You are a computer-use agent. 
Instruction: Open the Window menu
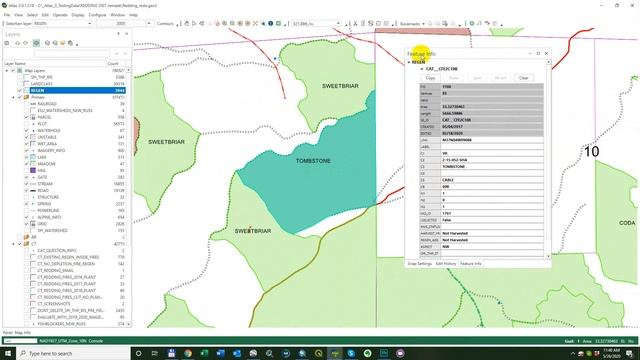pyautogui.click(x=118, y=15)
